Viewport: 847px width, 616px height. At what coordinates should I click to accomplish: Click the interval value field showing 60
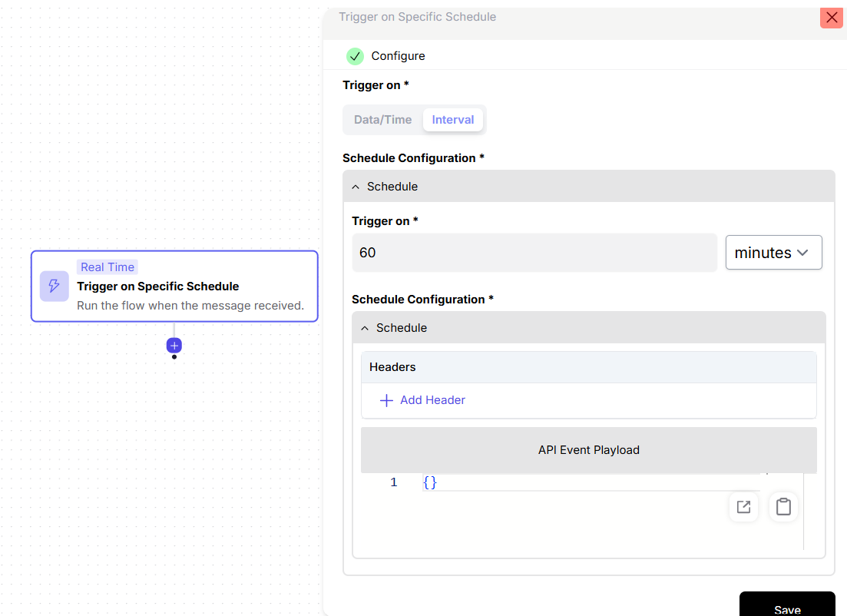coord(534,253)
